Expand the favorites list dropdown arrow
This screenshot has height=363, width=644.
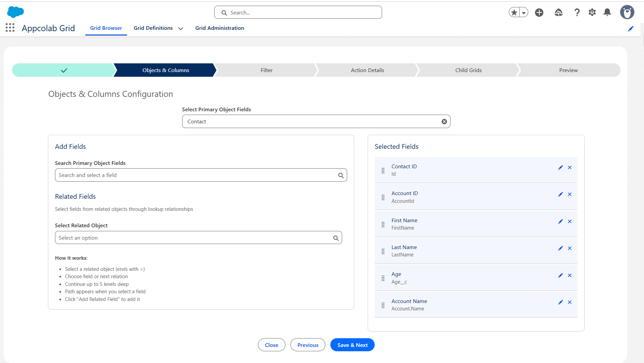pos(524,12)
